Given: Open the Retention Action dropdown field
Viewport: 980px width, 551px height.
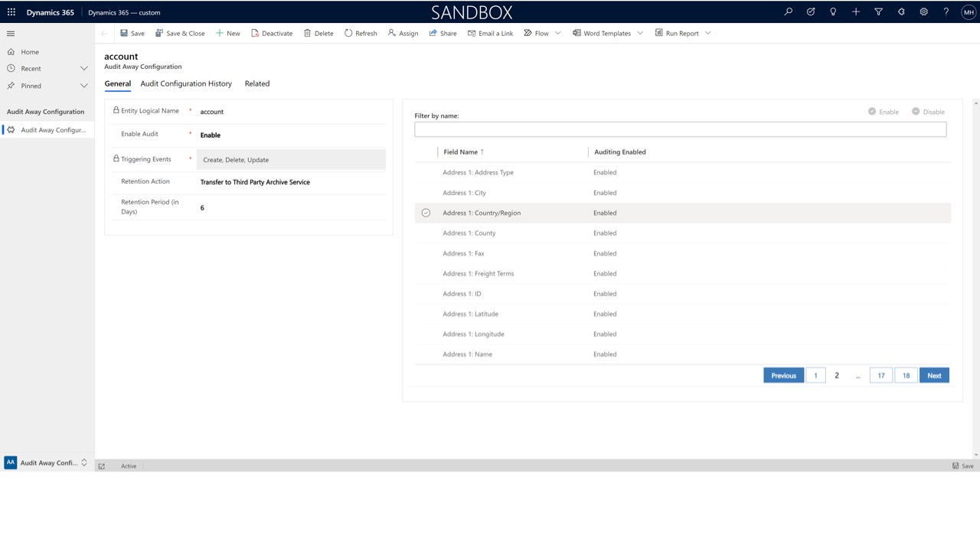Looking at the screenshot, I should (291, 182).
